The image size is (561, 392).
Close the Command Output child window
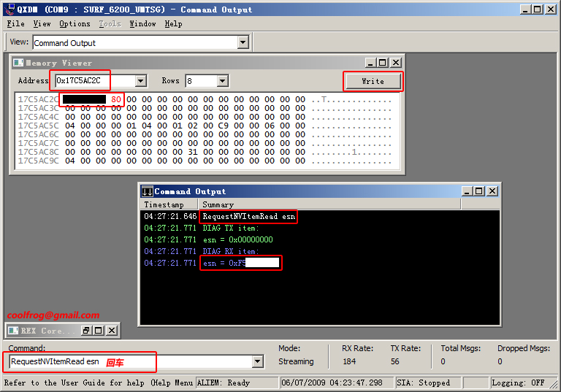(492, 191)
